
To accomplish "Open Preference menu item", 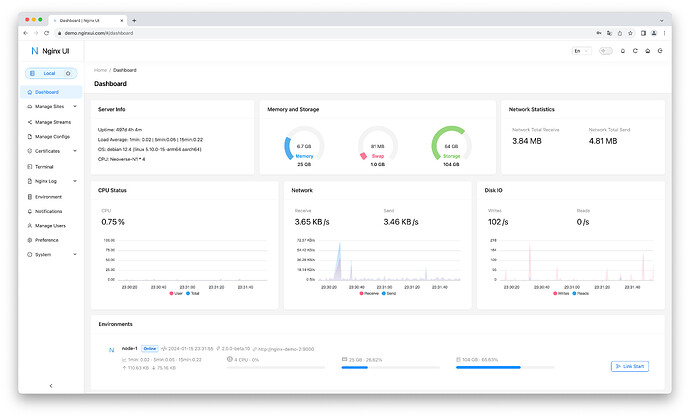I will pyautogui.click(x=51, y=240).
